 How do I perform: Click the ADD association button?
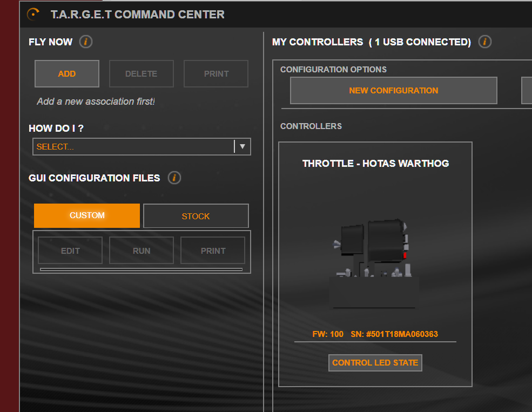pyautogui.click(x=67, y=73)
